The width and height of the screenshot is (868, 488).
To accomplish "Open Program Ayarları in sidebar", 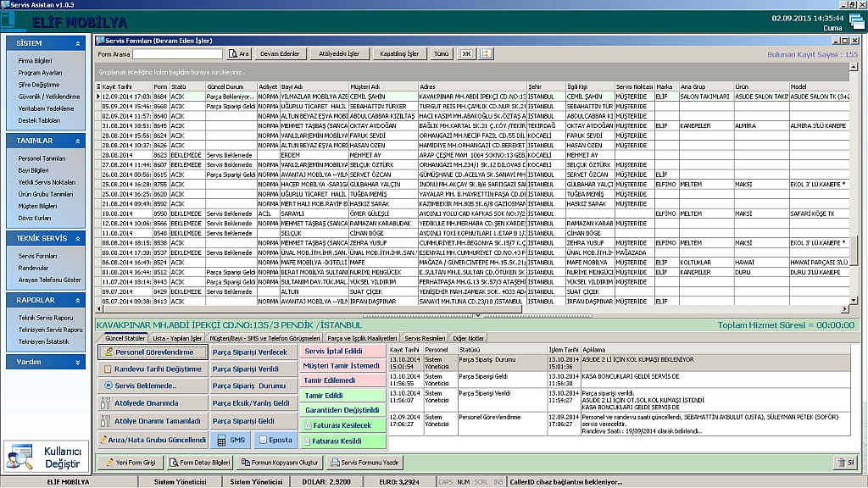I will (x=40, y=73).
